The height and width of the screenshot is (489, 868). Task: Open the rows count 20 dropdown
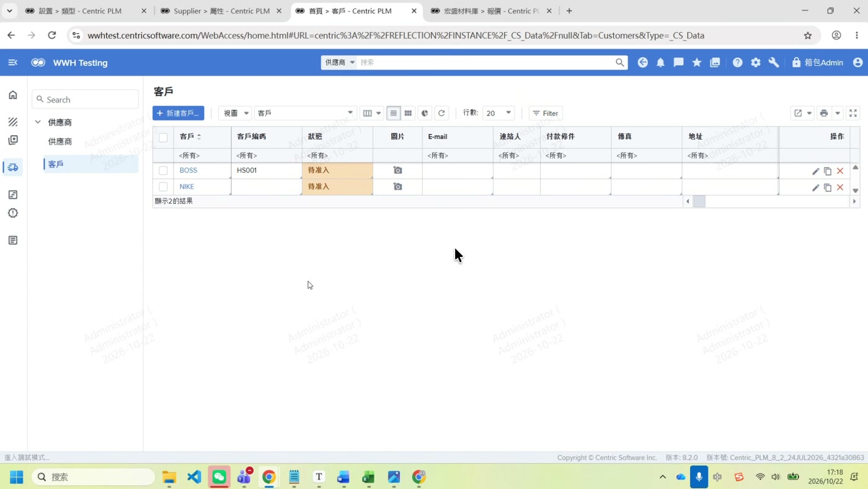pyautogui.click(x=498, y=113)
